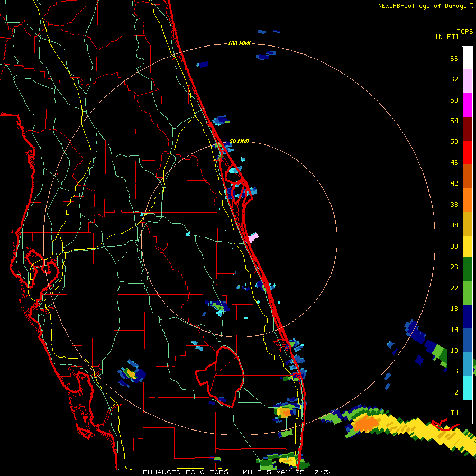The image size is (476, 476).
Task: Click the magenta swatch near 58
Action: pos(467,105)
